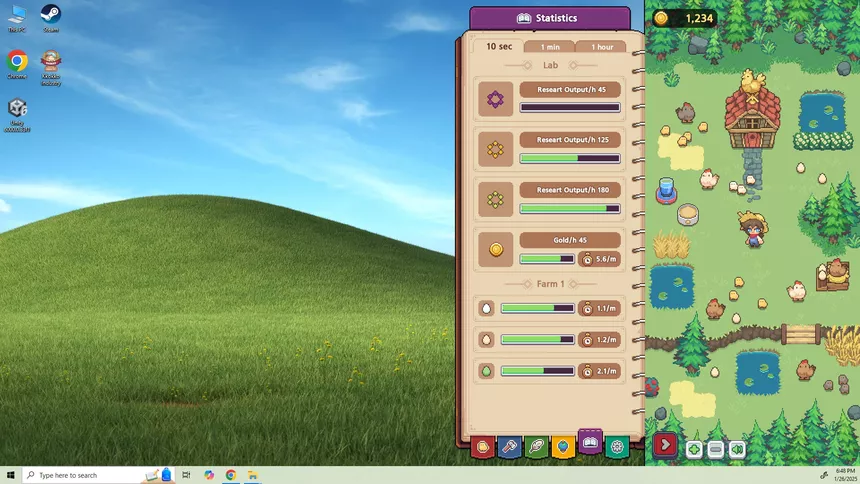The height and width of the screenshot is (484, 860).
Task: Open the green feather tab
Action: click(536, 447)
